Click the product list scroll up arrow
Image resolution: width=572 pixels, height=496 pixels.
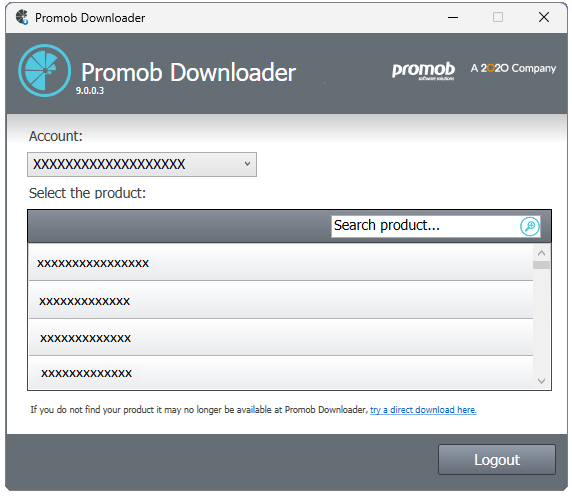[x=541, y=253]
